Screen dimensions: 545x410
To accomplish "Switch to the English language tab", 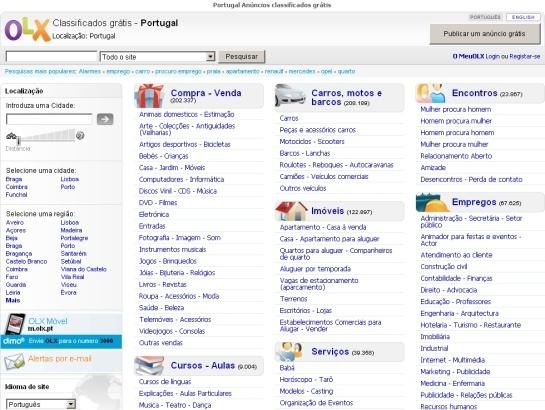I will (x=523, y=17).
